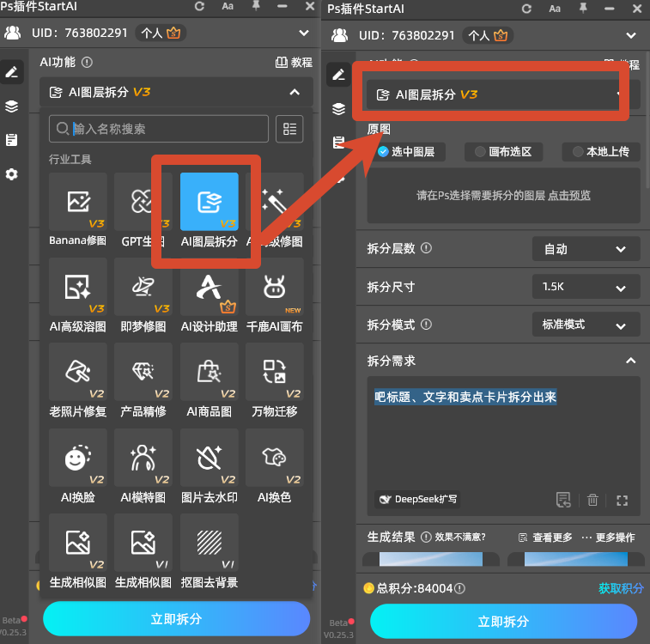Click refresh icon in left panel title bar
The width and height of the screenshot is (650, 644).
(x=199, y=6)
